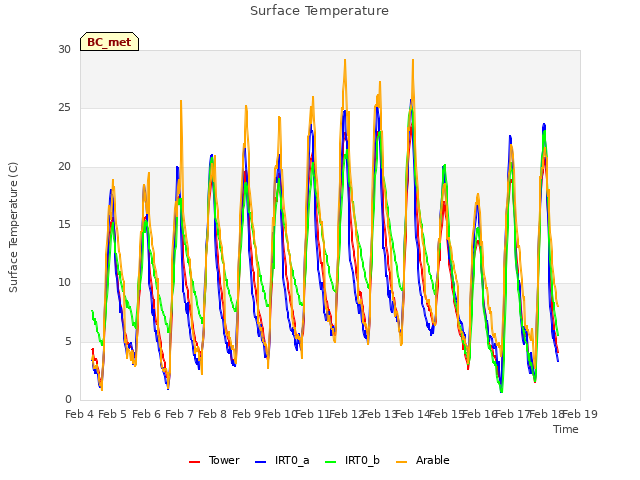The image size is (640, 480).
Task: Click the blue IRT0_a legend swatch
Action: (x=260, y=462)
